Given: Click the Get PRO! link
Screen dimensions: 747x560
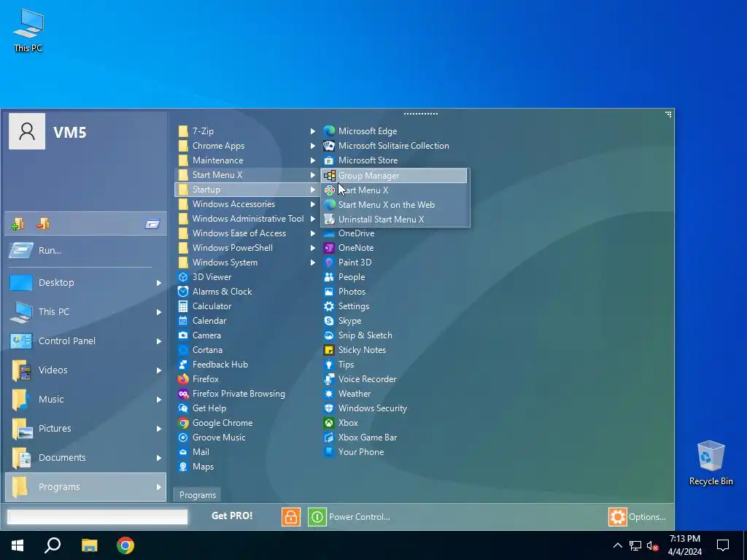Looking at the screenshot, I should pos(232,516).
